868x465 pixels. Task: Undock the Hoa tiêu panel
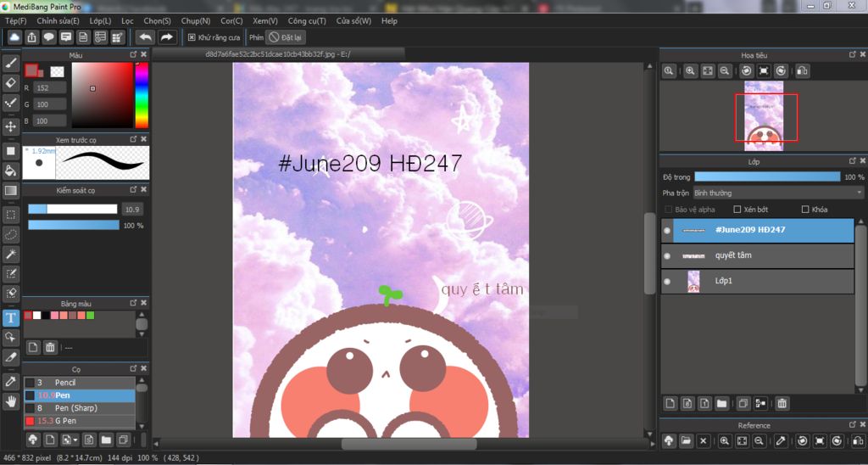click(853, 54)
